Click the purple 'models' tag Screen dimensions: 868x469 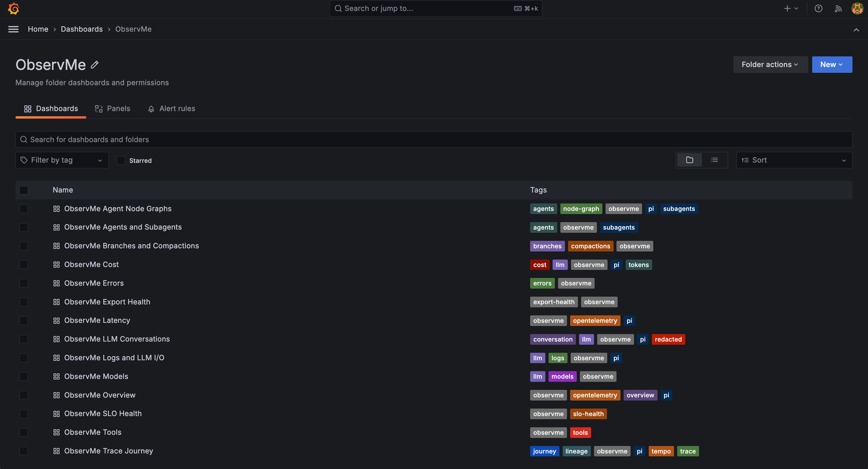coord(562,377)
